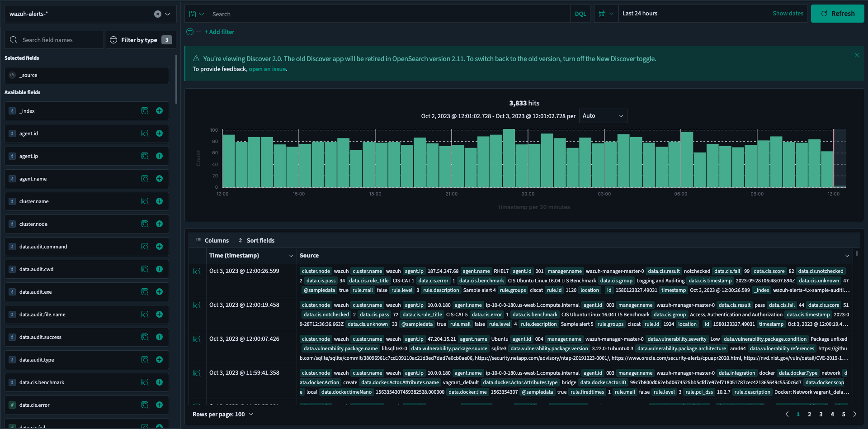Open the Auto histogram interval dropdown
Image resolution: width=868 pixels, height=429 pixels.
point(603,115)
